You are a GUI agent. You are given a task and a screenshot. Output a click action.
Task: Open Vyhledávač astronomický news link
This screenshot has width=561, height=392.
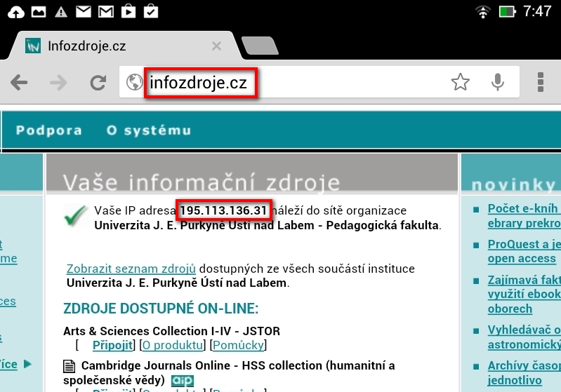coord(524,337)
